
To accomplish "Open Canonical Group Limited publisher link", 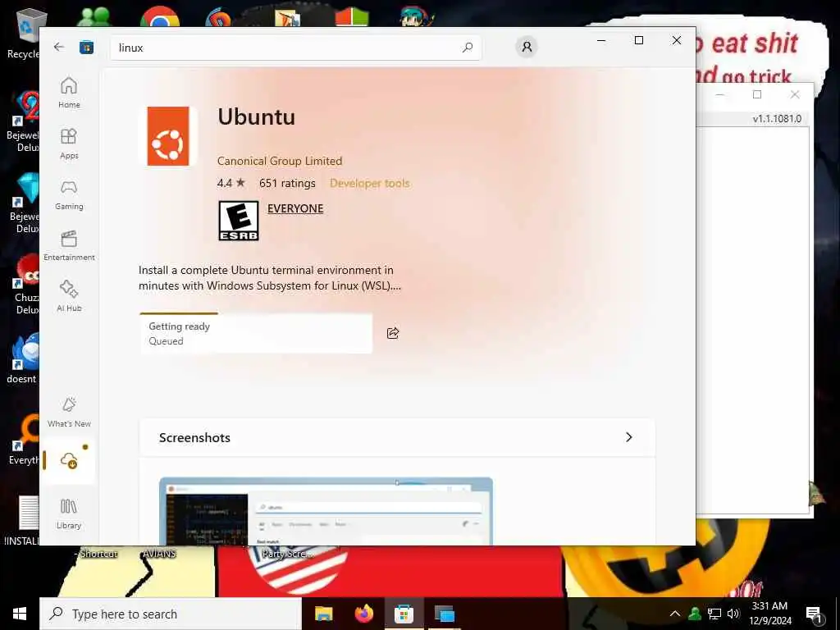I will pos(280,161).
